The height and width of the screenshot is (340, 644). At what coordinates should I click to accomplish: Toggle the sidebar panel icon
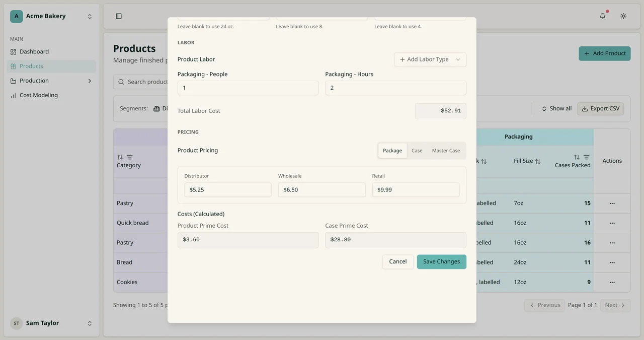119,16
